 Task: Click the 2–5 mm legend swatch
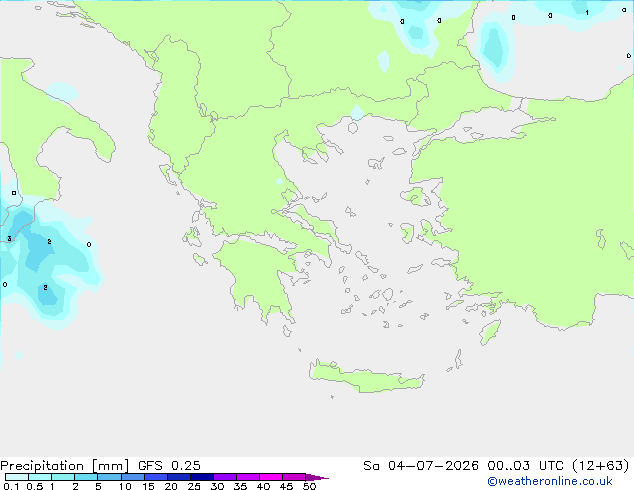(x=86, y=477)
